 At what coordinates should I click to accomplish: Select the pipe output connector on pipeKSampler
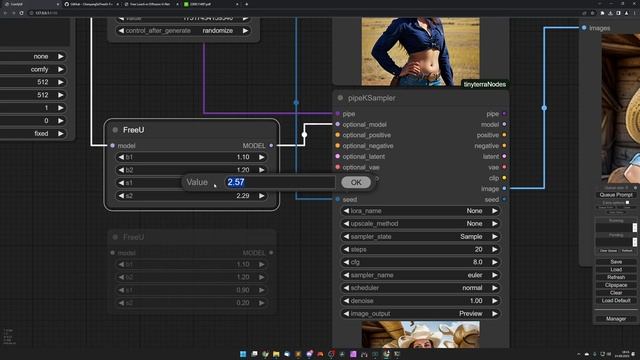click(504, 113)
